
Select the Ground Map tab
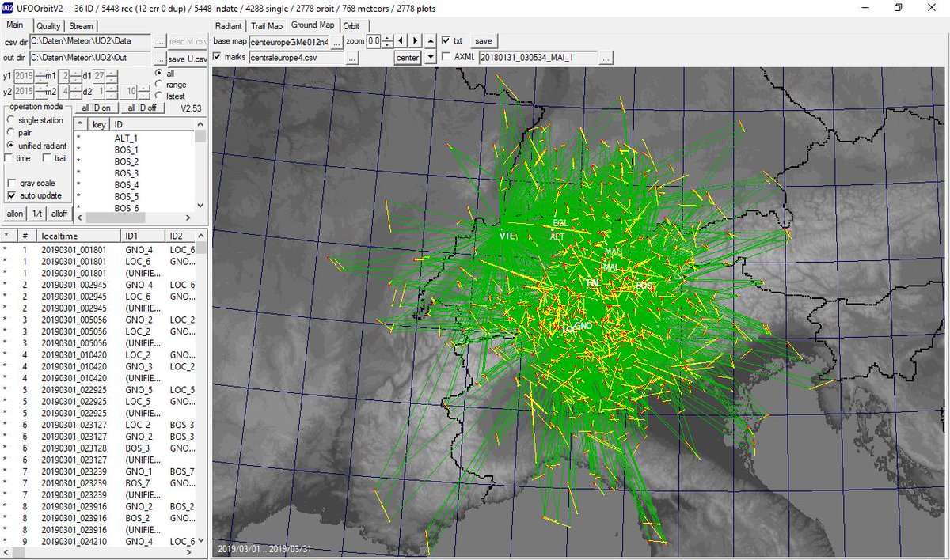pyautogui.click(x=313, y=25)
